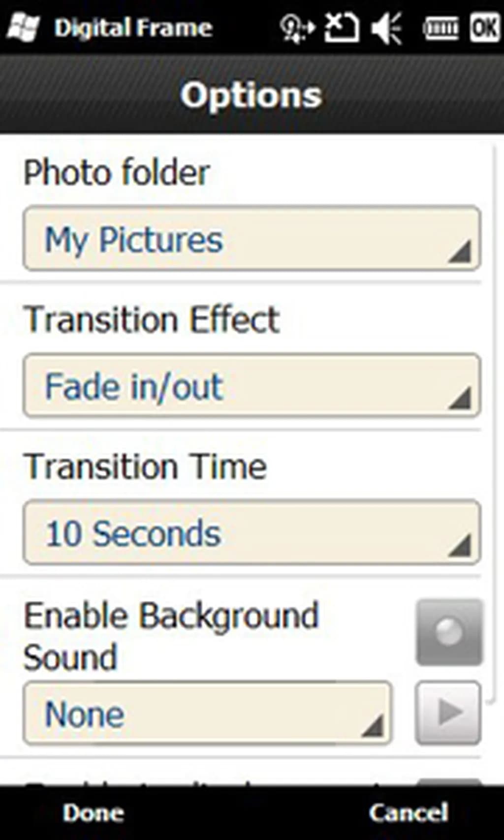Click the Digital Frame title text
Viewport: 504px width, 840px height.
point(133,28)
